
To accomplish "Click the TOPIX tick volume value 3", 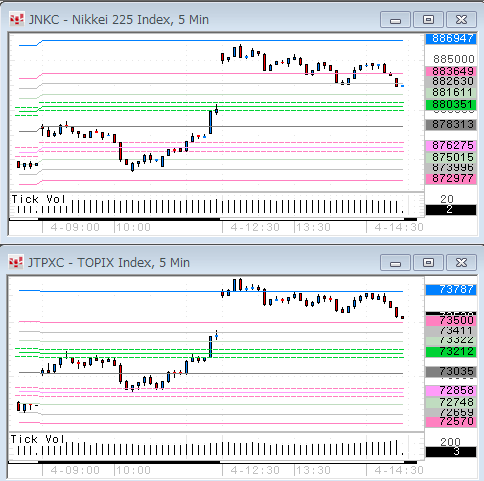I will coord(451,452).
